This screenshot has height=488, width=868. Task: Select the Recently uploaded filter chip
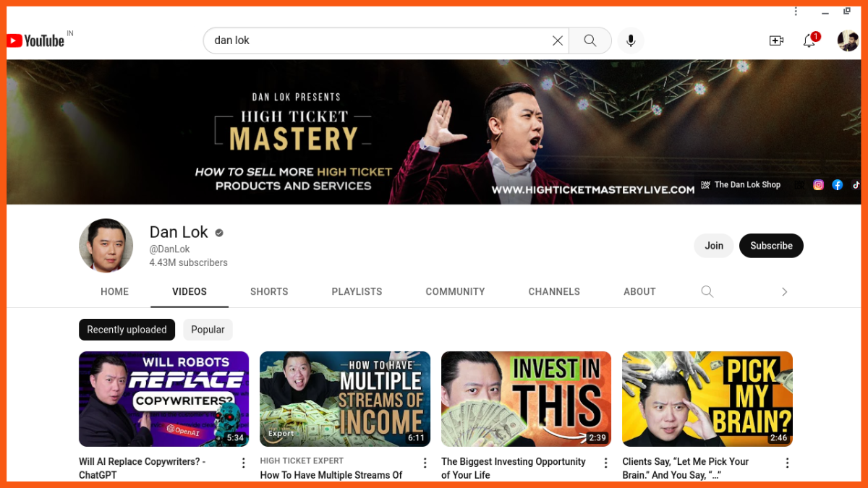click(x=127, y=330)
